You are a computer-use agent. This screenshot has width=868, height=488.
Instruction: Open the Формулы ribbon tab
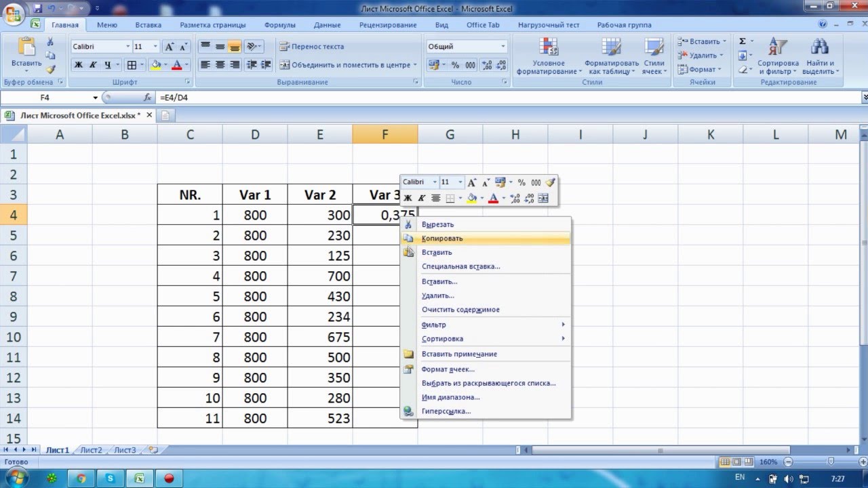[x=280, y=25]
